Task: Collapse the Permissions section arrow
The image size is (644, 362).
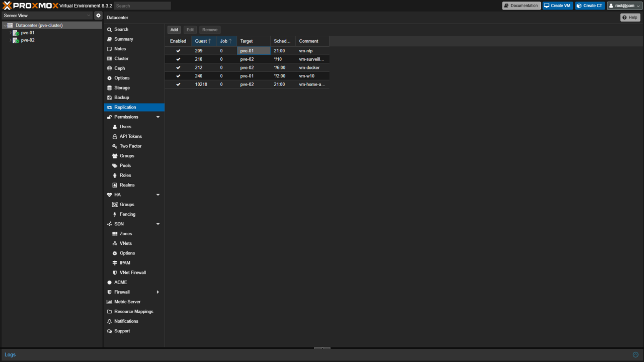Action: [x=158, y=117]
